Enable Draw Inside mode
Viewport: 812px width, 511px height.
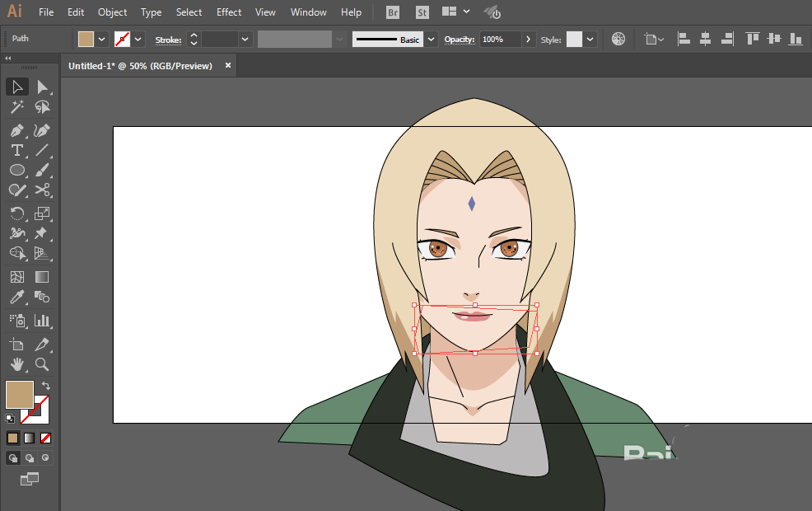(45, 458)
